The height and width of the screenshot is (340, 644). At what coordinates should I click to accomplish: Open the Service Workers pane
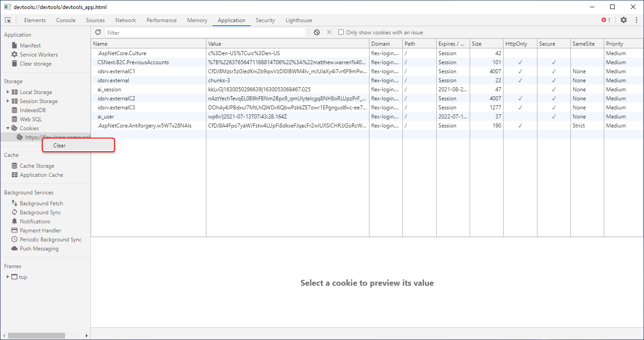38,55
